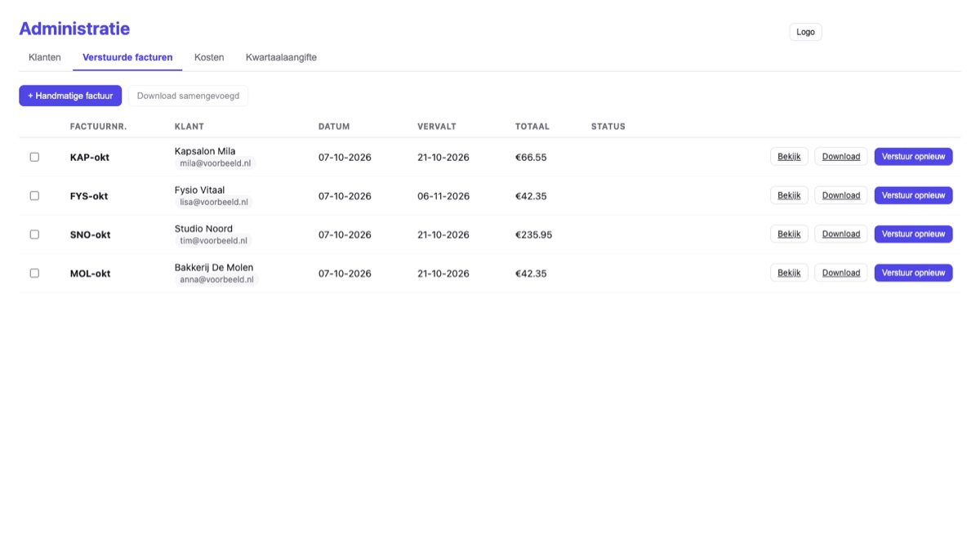Screen dimensions: 980x558
Task: Mark the MOL-okt invoice checkbox
Action: (x=34, y=273)
